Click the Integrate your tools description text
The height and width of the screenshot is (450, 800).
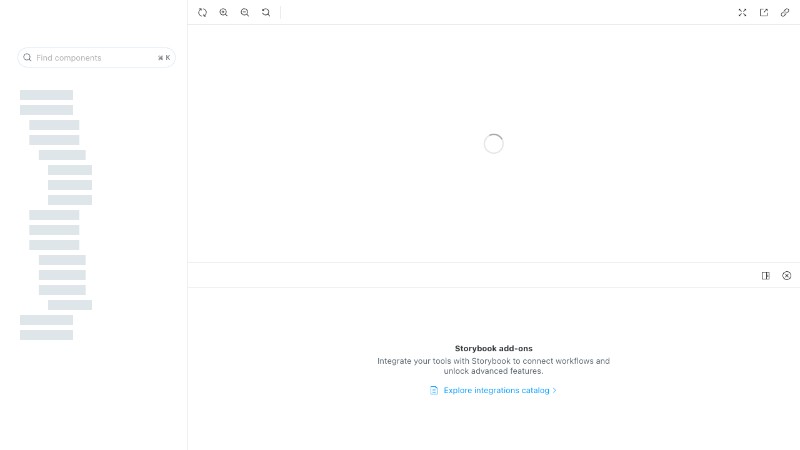[493, 366]
